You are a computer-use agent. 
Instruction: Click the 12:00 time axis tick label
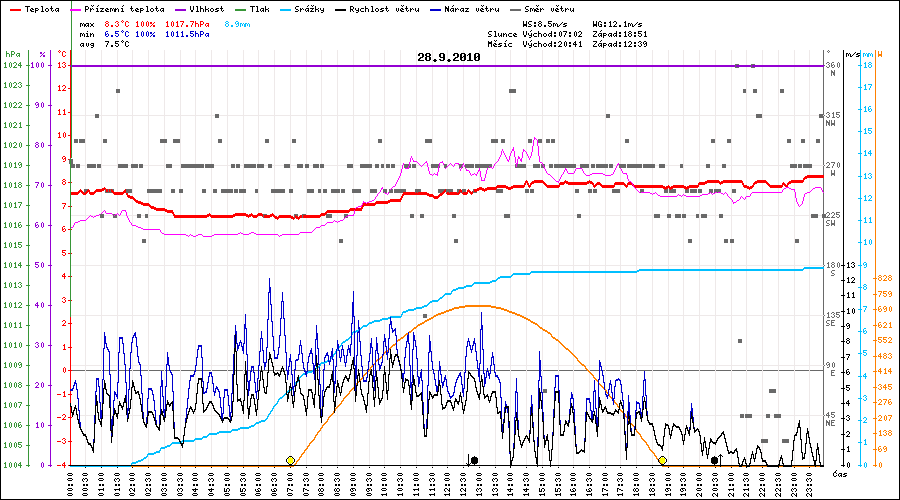pos(447,485)
